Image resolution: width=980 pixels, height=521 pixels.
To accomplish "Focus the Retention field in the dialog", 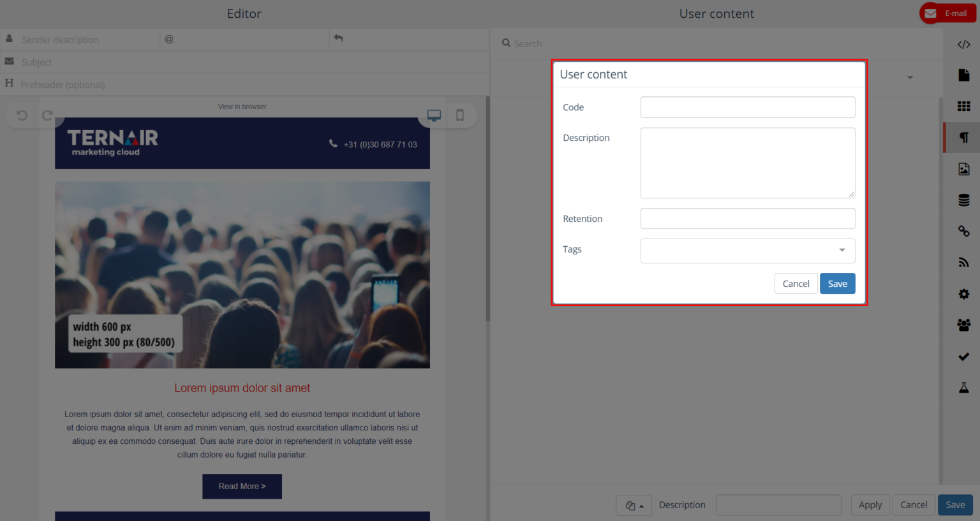I will 748,219.
